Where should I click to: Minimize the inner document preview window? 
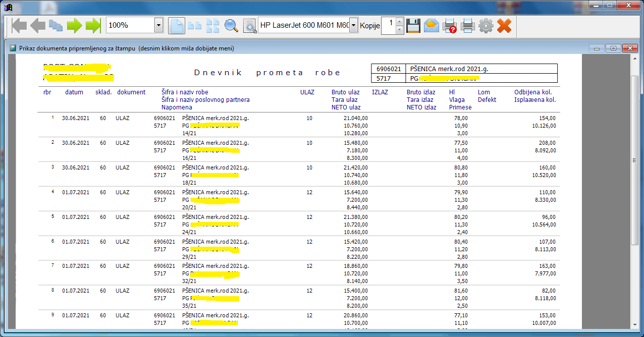pyautogui.click(x=597, y=48)
